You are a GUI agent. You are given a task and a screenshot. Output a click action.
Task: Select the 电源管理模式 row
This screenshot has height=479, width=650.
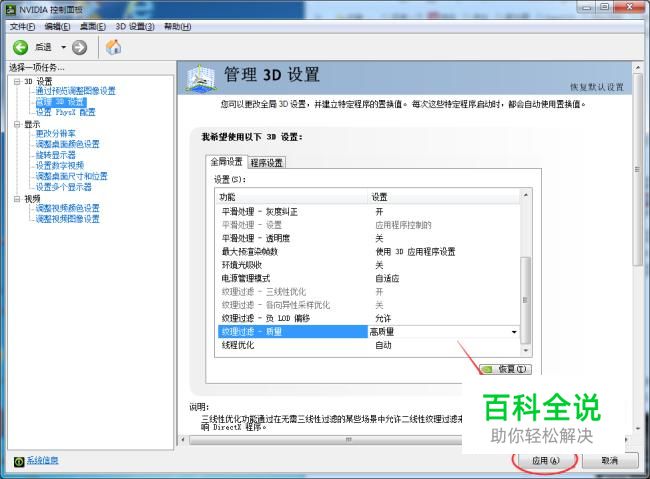pos(368,278)
